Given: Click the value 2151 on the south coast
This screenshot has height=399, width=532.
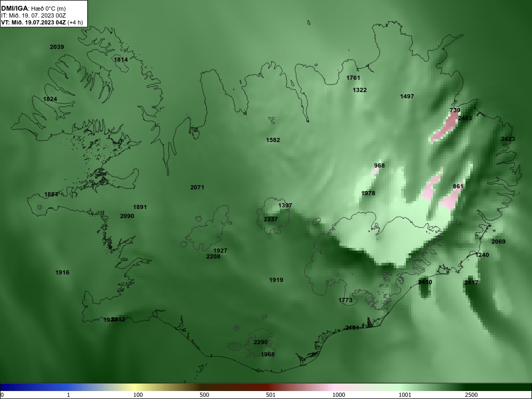Looking at the screenshot, I should (x=352, y=328).
